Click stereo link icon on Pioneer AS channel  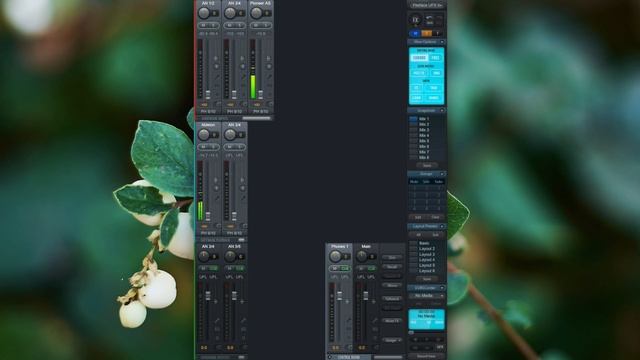click(269, 58)
